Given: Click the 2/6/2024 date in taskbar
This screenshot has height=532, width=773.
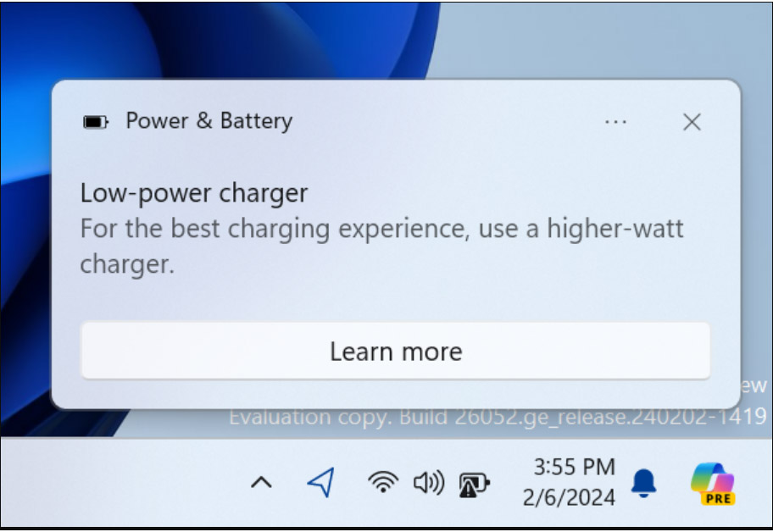Looking at the screenshot, I should pyautogui.click(x=569, y=497).
